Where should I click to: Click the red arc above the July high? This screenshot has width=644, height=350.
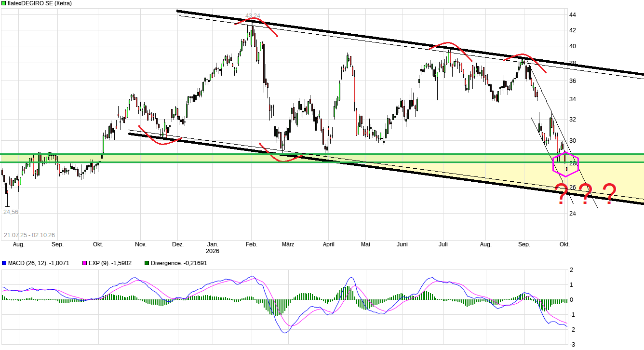point(450,50)
